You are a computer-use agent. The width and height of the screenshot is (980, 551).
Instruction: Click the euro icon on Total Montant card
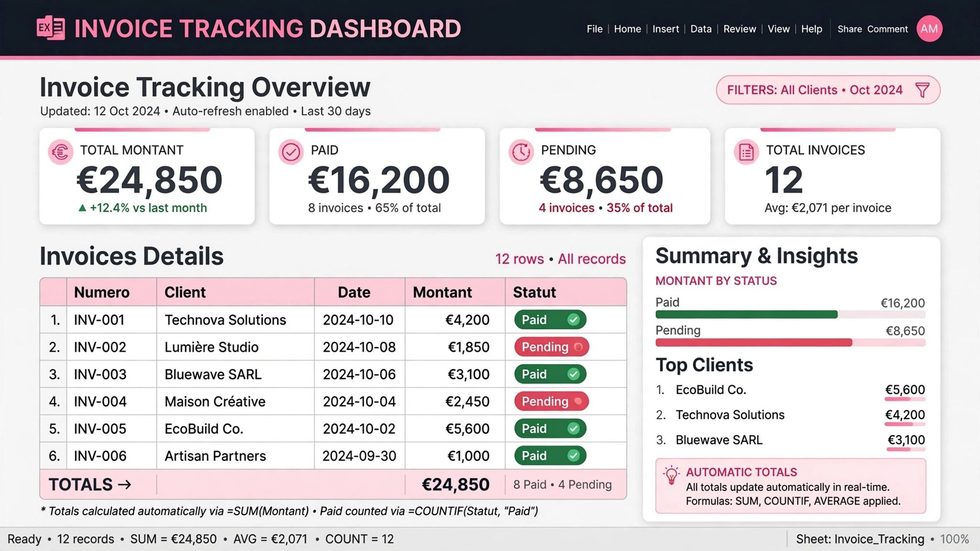tap(61, 152)
